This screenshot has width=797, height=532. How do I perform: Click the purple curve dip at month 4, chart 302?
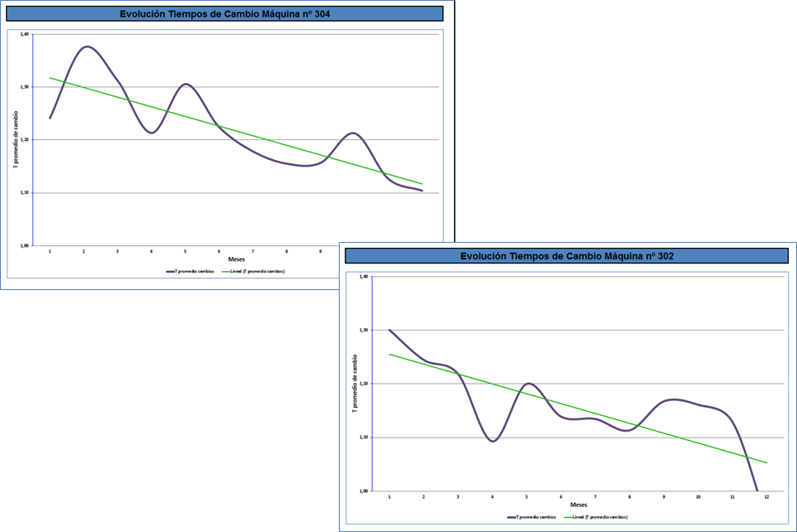493,440
